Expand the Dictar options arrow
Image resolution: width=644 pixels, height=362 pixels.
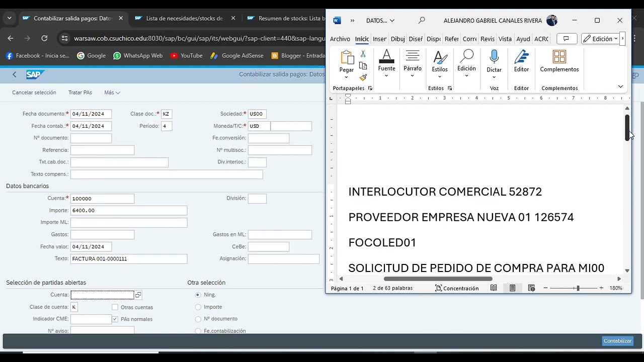point(494,77)
